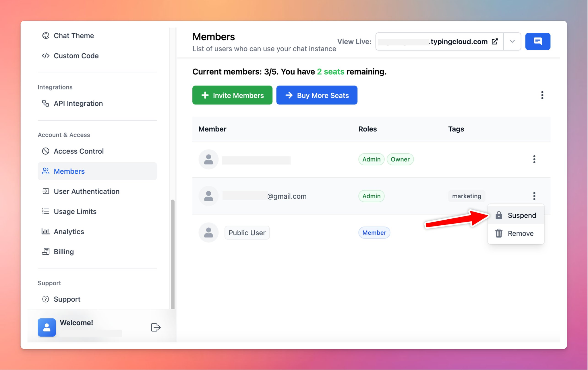Click the sidebar vertical scrollbar
This screenshot has height=370, width=588.
(x=173, y=254)
